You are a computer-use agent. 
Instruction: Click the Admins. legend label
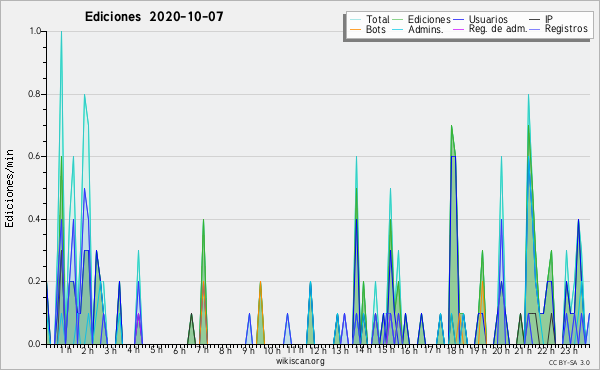tap(426, 29)
